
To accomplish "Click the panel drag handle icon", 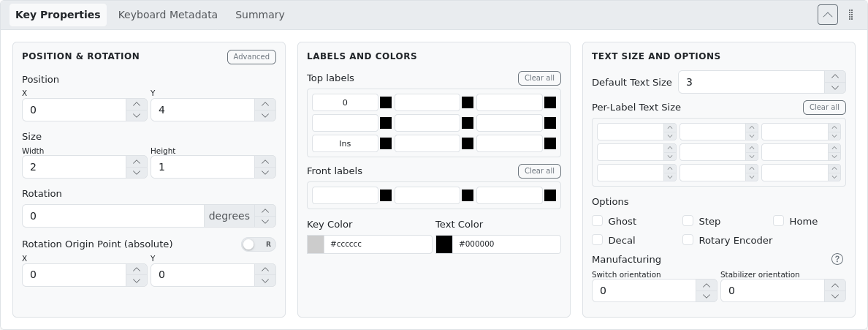I will (851, 15).
